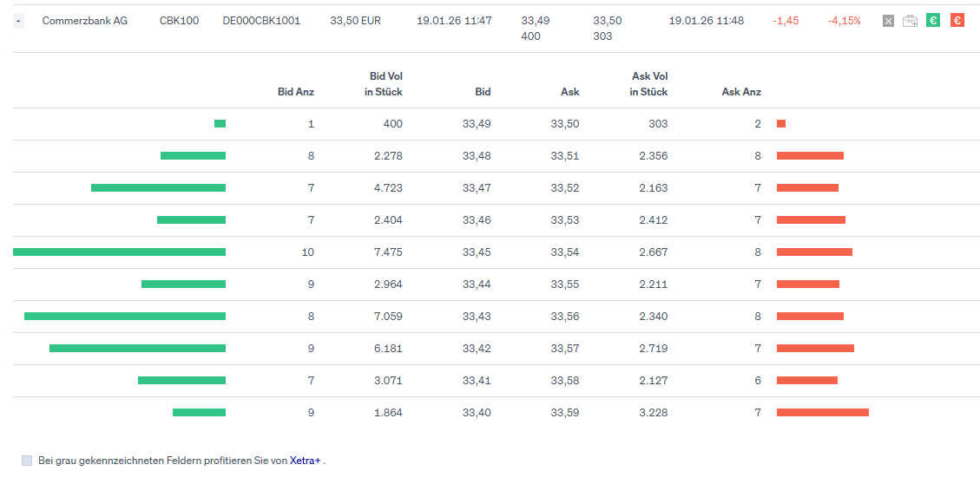Add Commerzbank to portfolio via briefcase icon
This screenshot has width=980, height=484.
coord(910,21)
